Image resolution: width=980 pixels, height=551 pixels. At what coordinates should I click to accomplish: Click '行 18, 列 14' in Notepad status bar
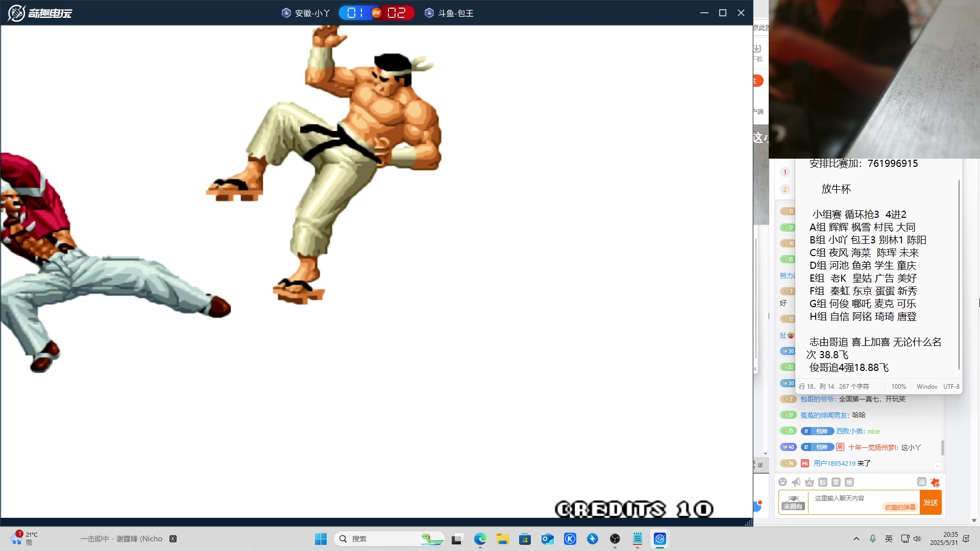pyautogui.click(x=816, y=387)
